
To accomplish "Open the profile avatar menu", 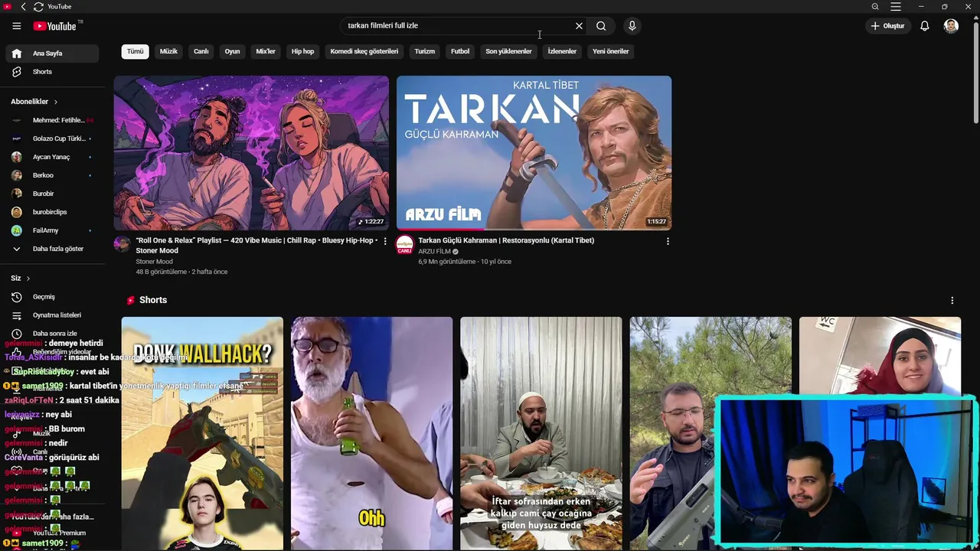I will (x=951, y=26).
